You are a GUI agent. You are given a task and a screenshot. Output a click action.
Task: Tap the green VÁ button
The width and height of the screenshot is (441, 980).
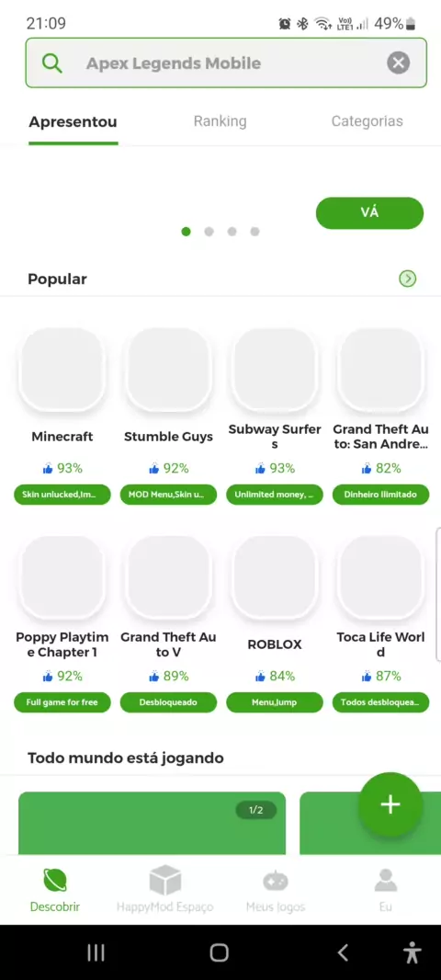pyautogui.click(x=369, y=213)
